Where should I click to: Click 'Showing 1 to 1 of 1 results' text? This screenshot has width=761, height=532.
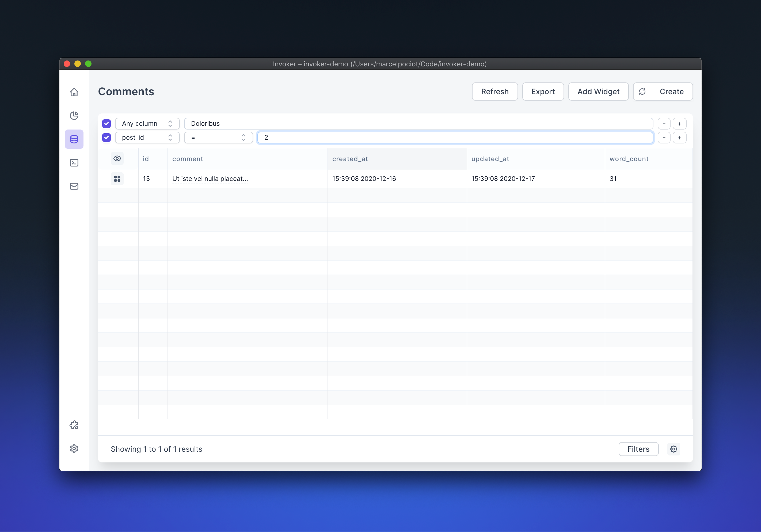pos(157,449)
